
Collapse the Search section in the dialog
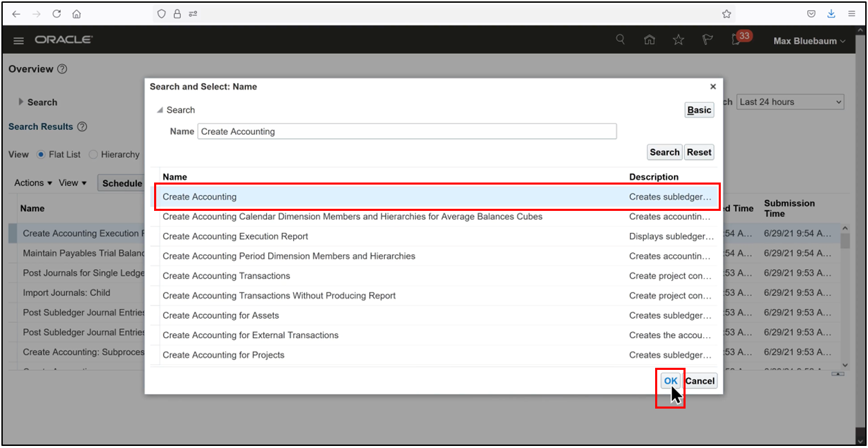(162, 109)
